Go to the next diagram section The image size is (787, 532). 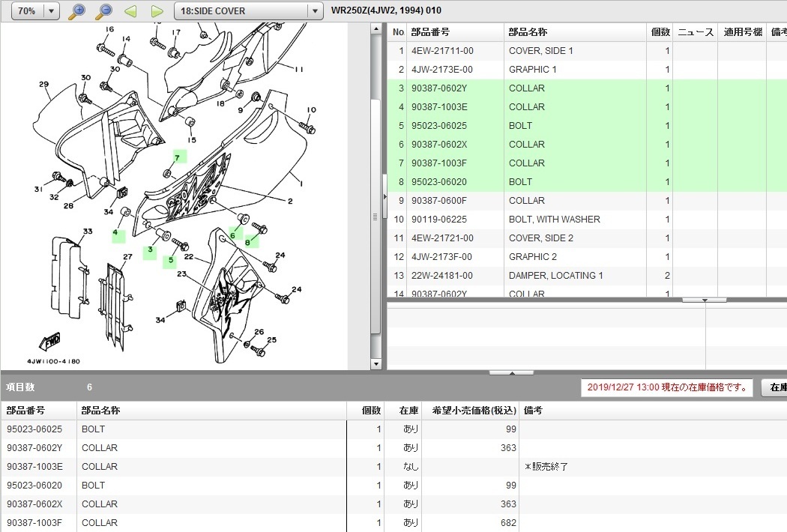157,11
